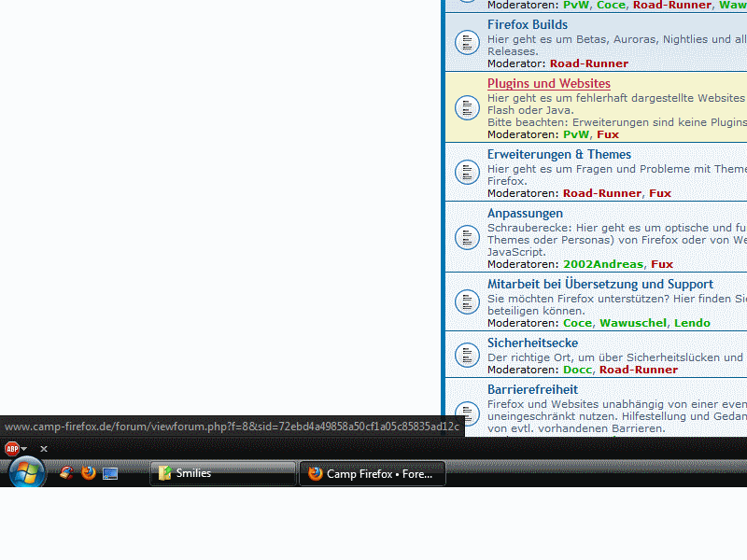747x560 pixels.
Task: Open the Plugins und Websites forum
Action: tap(549, 83)
